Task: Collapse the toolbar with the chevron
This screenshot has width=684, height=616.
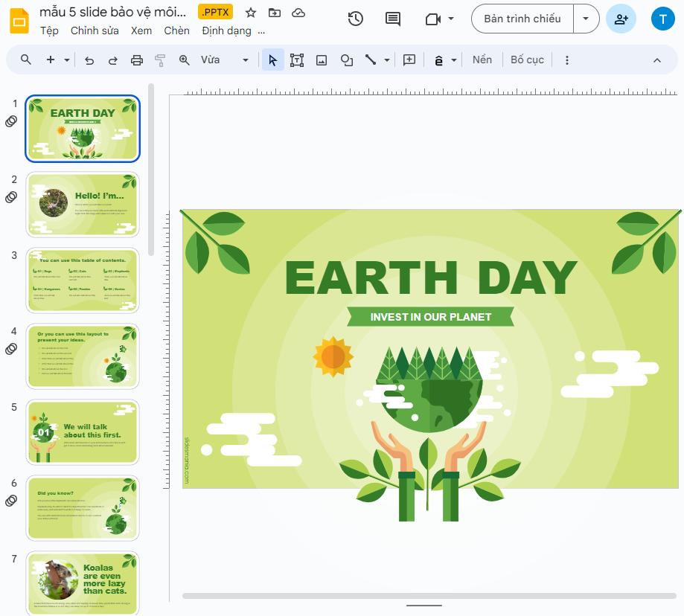Action: click(656, 60)
